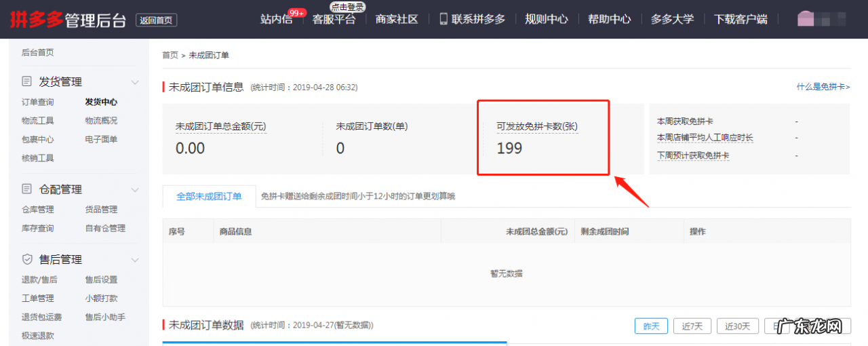Collapse the 仓配管理 section chevron
The width and height of the screenshot is (868, 346).
pos(135,189)
